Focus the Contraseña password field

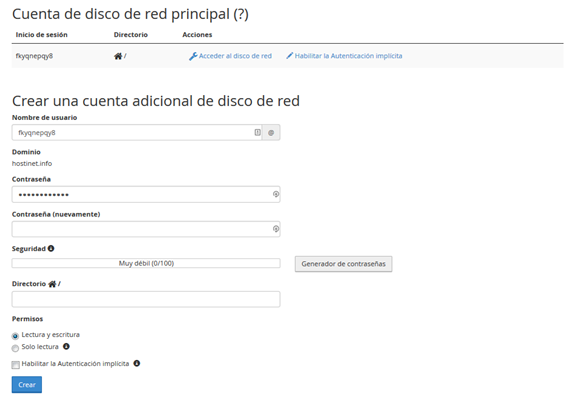(x=146, y=194)
